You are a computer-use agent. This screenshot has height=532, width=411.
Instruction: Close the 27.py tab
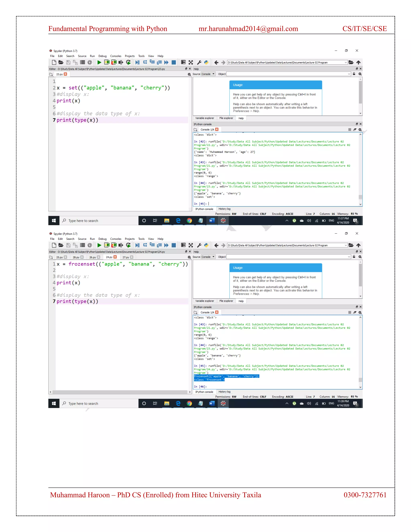[x=132, y=257]
